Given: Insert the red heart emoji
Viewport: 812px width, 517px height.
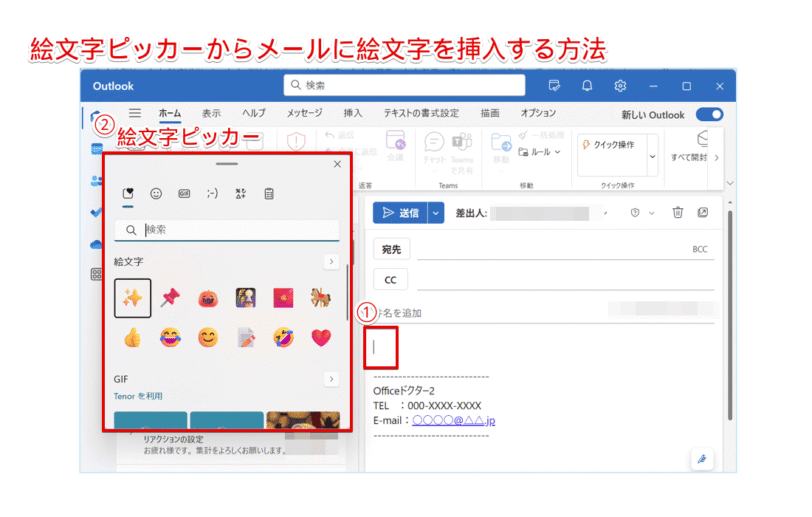Looking at the screenshot, I should [321, 338].
